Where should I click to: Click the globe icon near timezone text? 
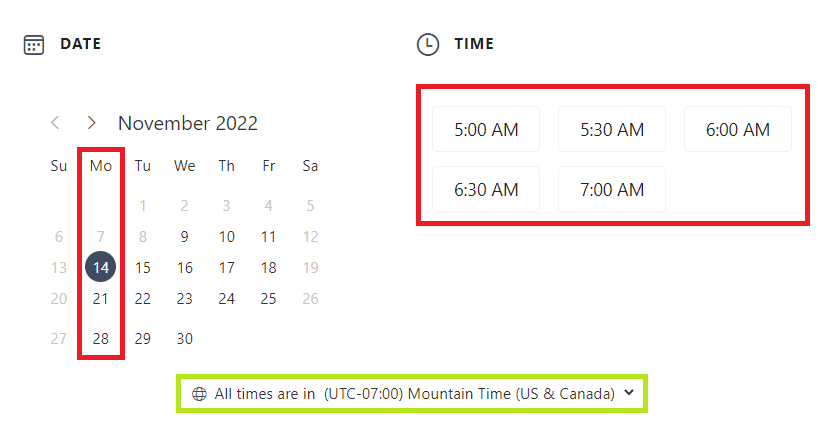(x=199, y=393)
